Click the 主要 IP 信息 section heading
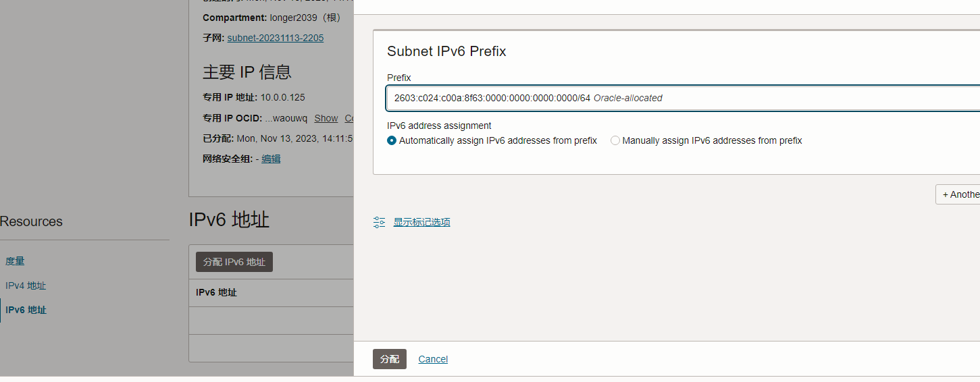This screenshot has height=382, width=980. [247, 72]
